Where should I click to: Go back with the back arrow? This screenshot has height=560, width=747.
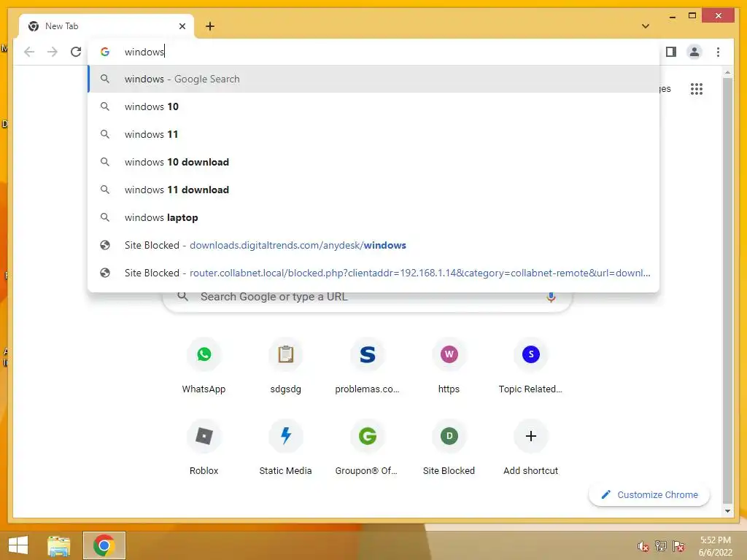[x=29, y=52]
